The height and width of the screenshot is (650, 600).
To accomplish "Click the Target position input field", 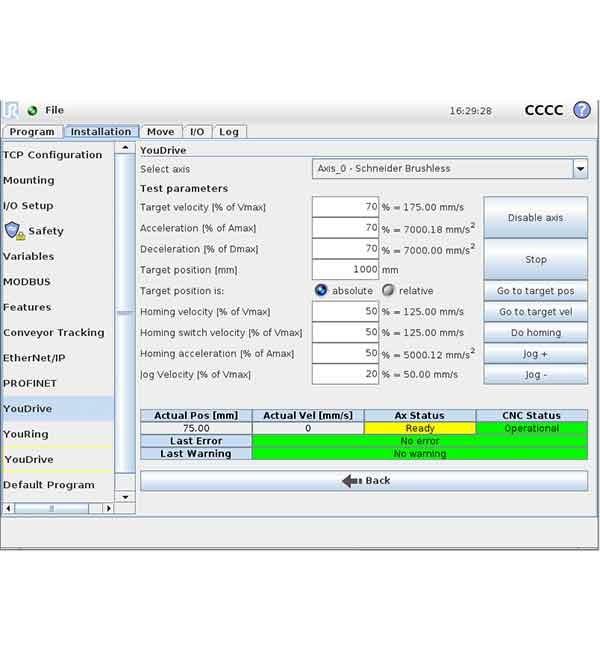I will click(x=346, y=270).
